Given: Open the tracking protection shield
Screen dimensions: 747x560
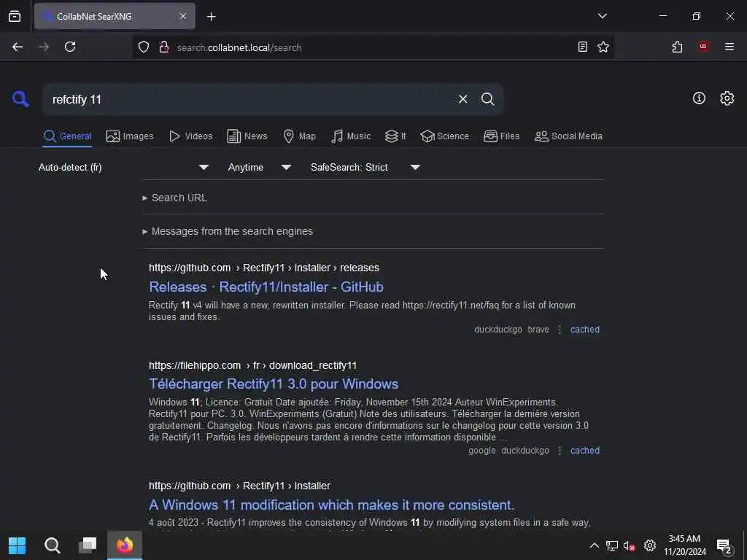Looking at the screenshot, I should pos(144,47).
